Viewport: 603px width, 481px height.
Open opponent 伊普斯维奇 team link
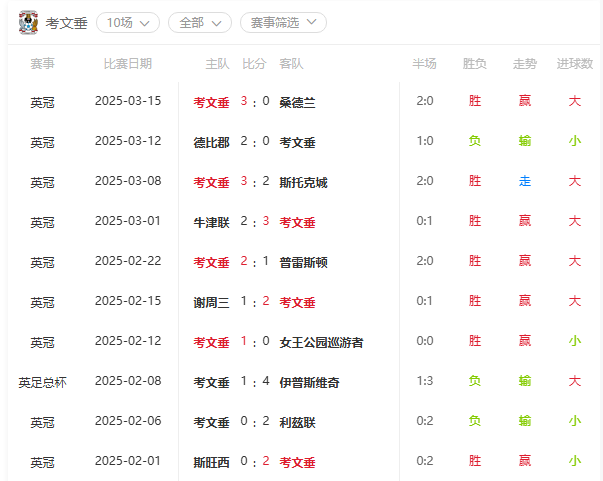point(309,383)
